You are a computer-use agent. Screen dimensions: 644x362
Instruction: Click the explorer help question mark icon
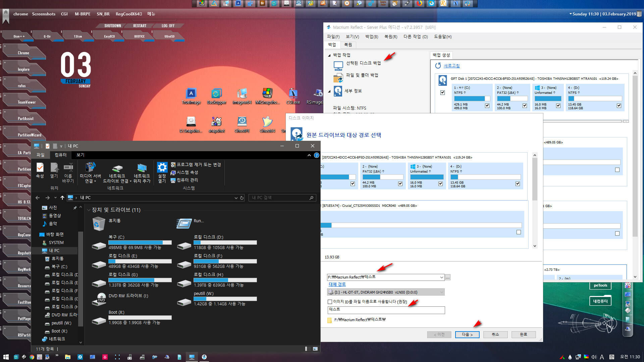pyautogui.click(x=316, y=155)
